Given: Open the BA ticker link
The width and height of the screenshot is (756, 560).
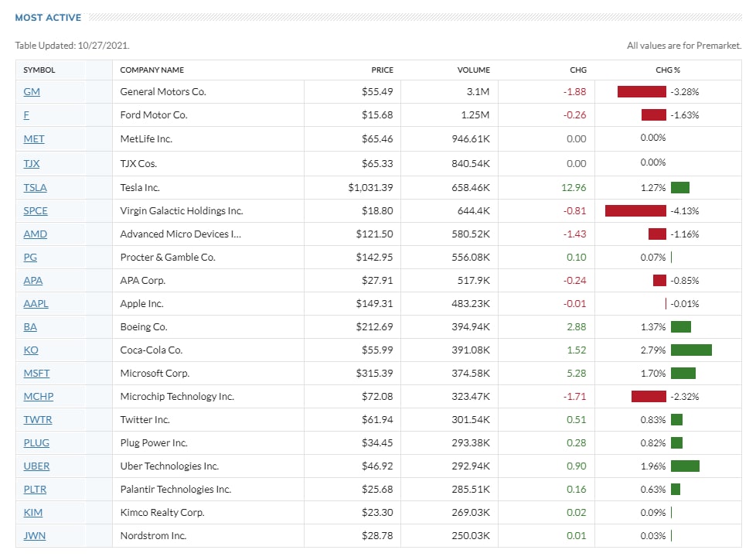Looking at the screenshot, I should pyautogui.click(x=30, y=326).
